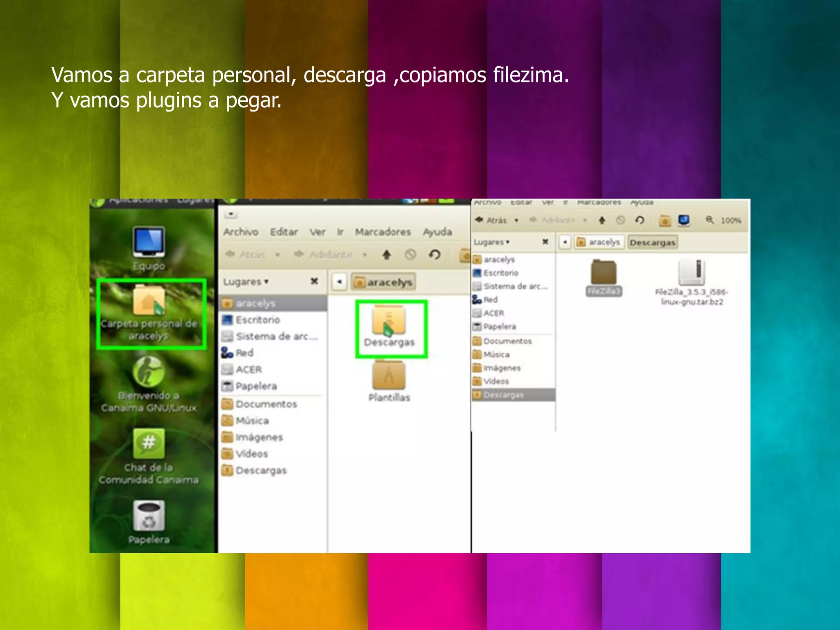The width and height of the screenshot is (840, 630).
Task: Click reload icon in Descargas window toolbar
Action: point(639,220)
